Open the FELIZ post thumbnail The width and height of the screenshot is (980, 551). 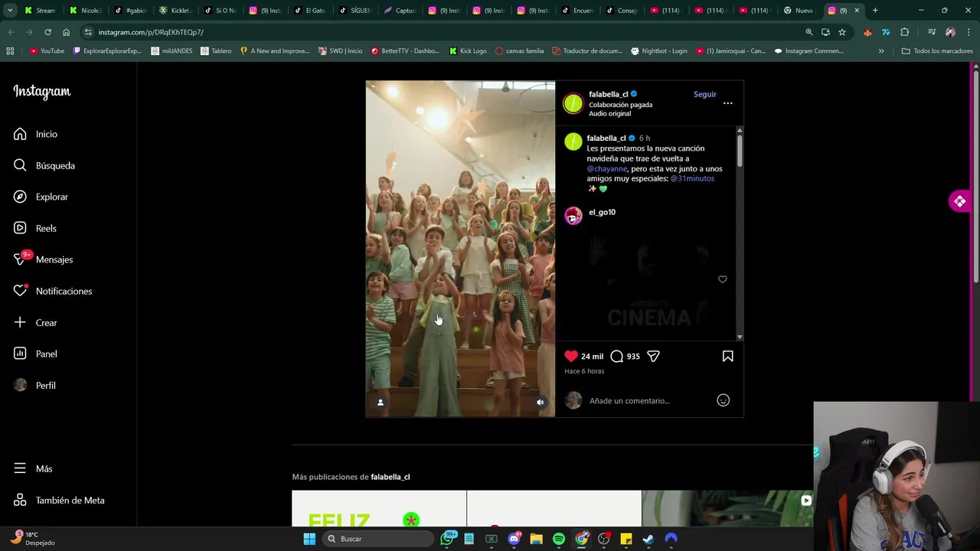379,509
